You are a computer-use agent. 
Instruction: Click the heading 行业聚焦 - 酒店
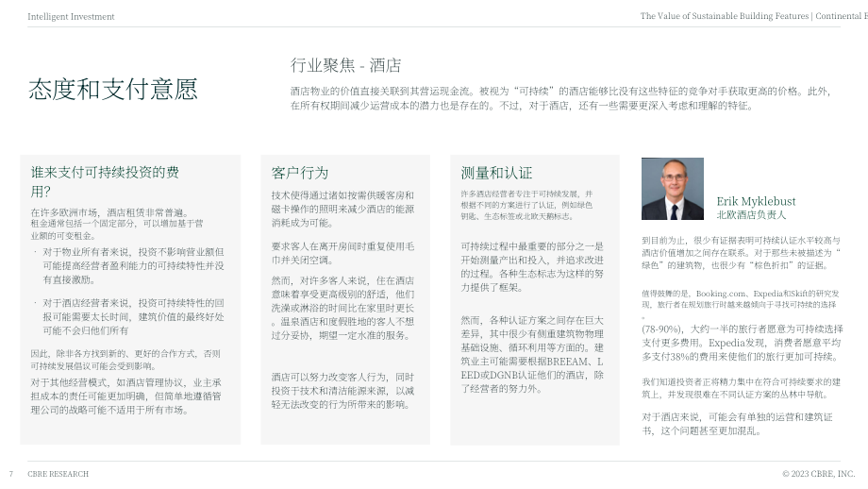[x=345, y=65]
